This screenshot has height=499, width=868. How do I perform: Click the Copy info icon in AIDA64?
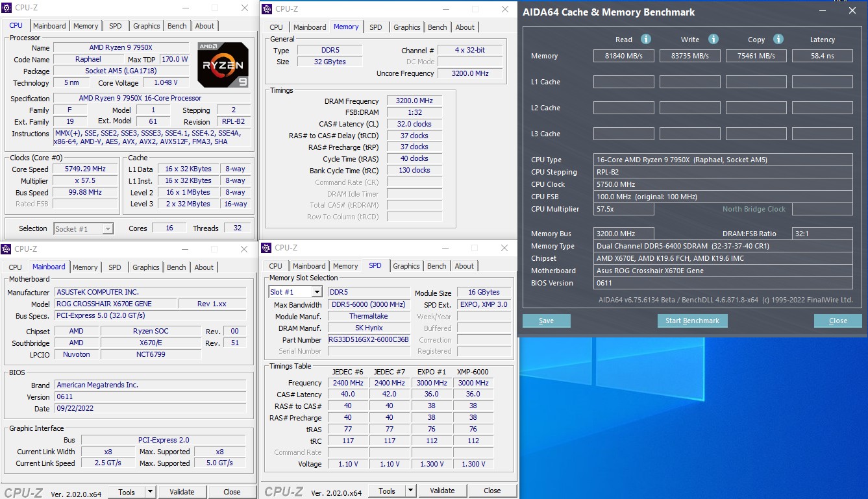778,39
